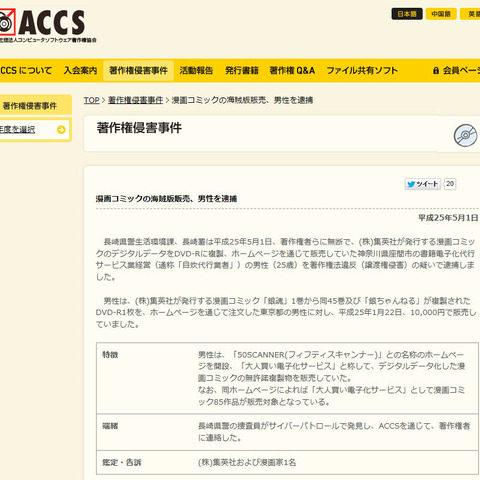Switch the language to 中国語
Viewport: 480px width, 480px height.
coord(441,14)
